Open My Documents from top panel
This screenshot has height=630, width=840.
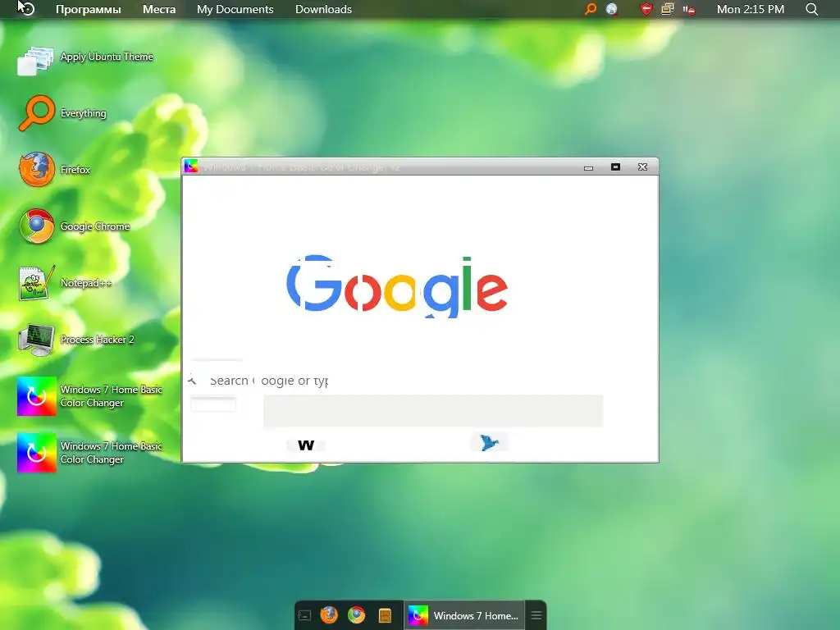(x=235, y=9)
